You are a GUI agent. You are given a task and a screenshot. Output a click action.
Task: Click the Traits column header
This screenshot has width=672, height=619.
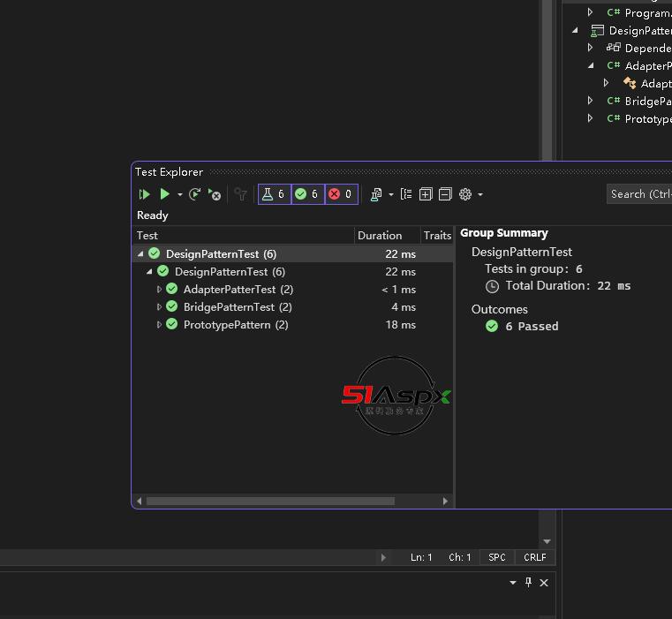click(x=437, y=236)
